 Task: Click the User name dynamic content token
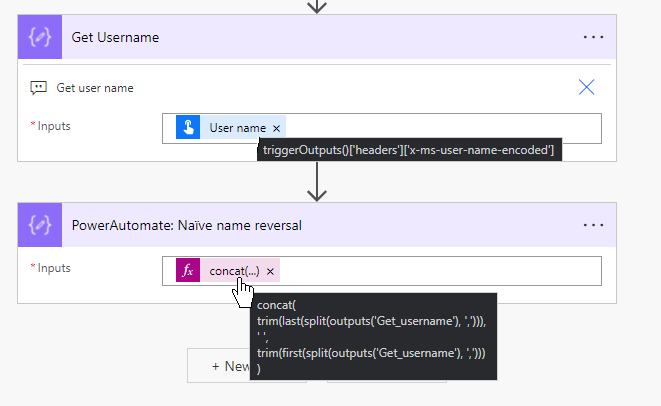tap(231, 128)
